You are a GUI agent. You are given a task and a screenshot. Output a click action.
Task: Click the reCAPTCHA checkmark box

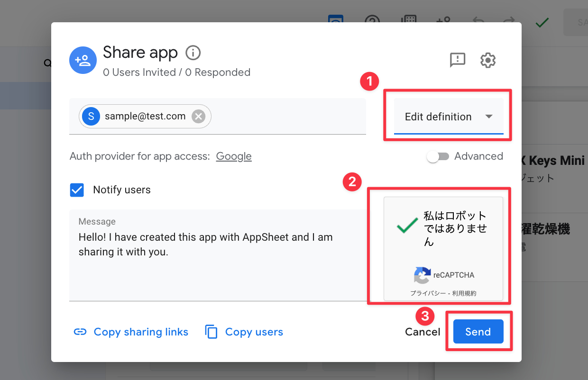[x=407, y=226]
